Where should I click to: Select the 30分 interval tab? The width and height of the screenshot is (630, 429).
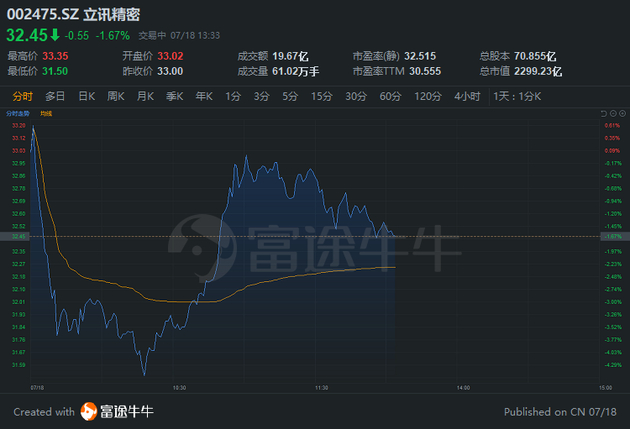point(356,96)
